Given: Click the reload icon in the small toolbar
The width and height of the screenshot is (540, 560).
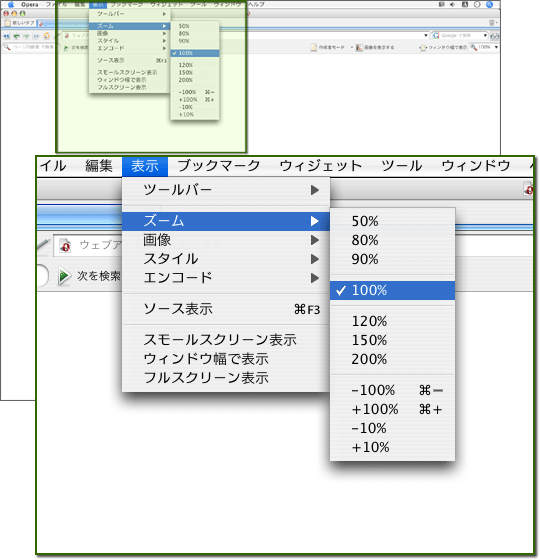Looking at the screenshot, I should point(46,36).
